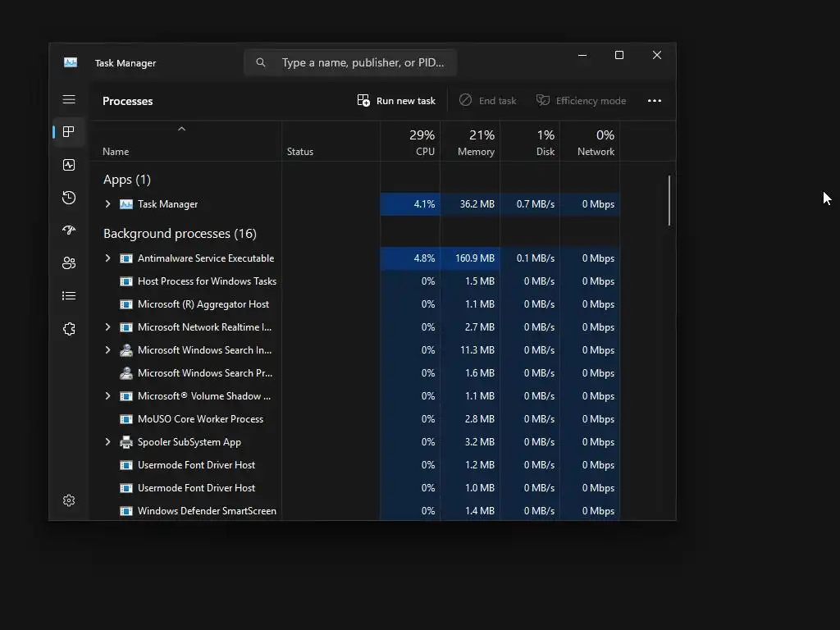
Task: Click the Run new task icon
Action: 363,101
